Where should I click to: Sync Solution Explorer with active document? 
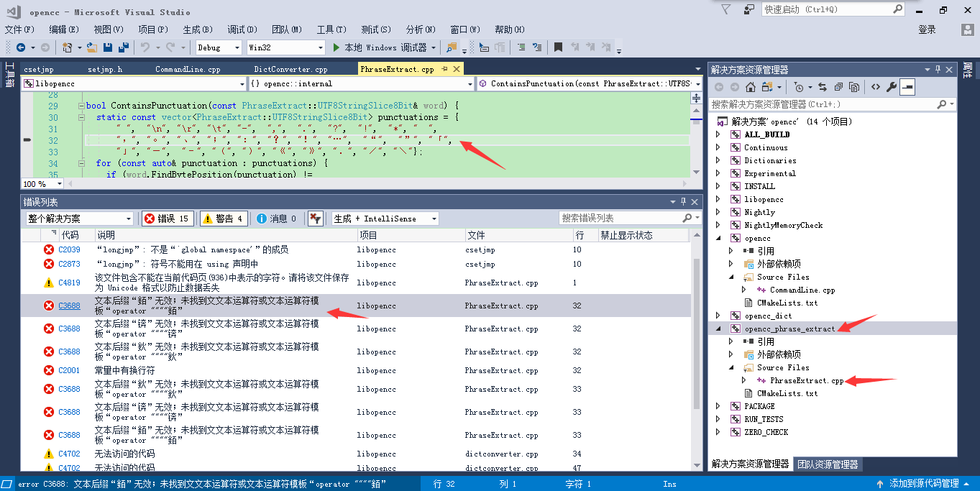click(823, 86)
